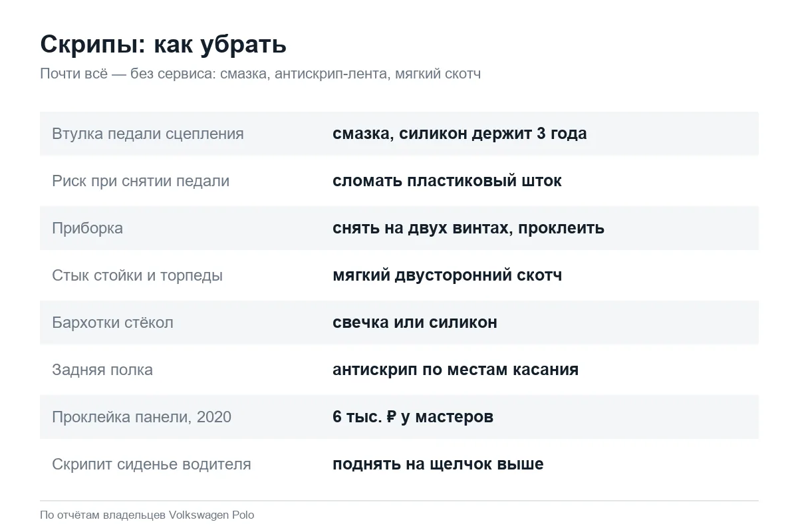Screen dimensions: 798x532
Task: Click the value "поднять на щелчок выше"
Action: coord(438,464)
